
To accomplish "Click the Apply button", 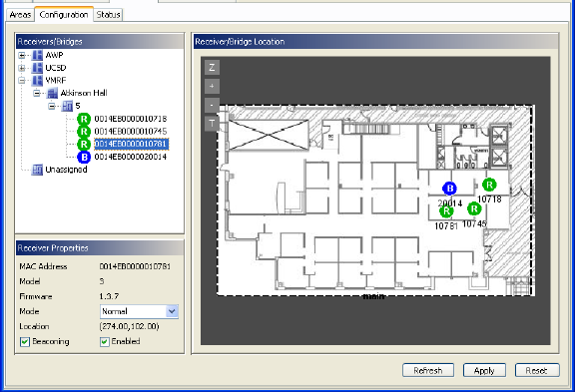I will (484, 370).
